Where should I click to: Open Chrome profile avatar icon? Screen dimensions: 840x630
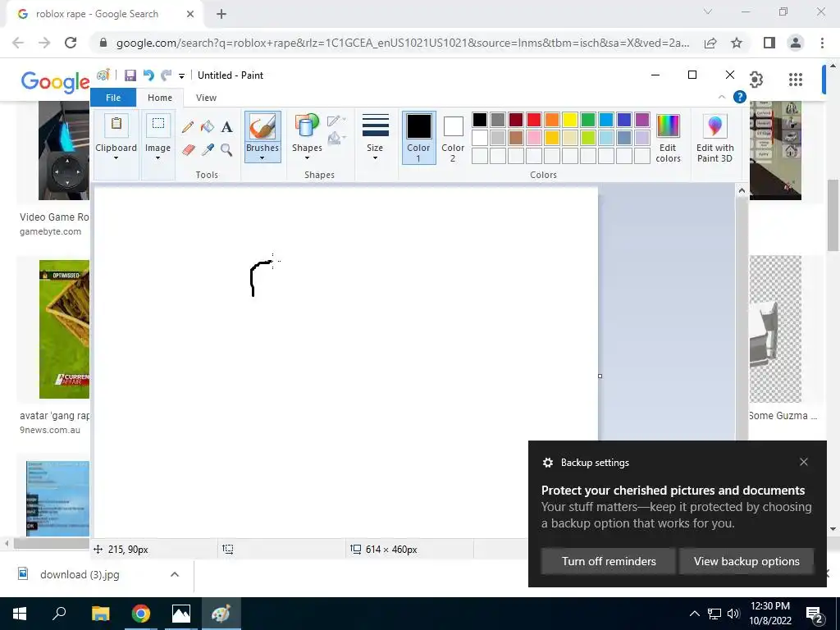[x=796, y=43]
